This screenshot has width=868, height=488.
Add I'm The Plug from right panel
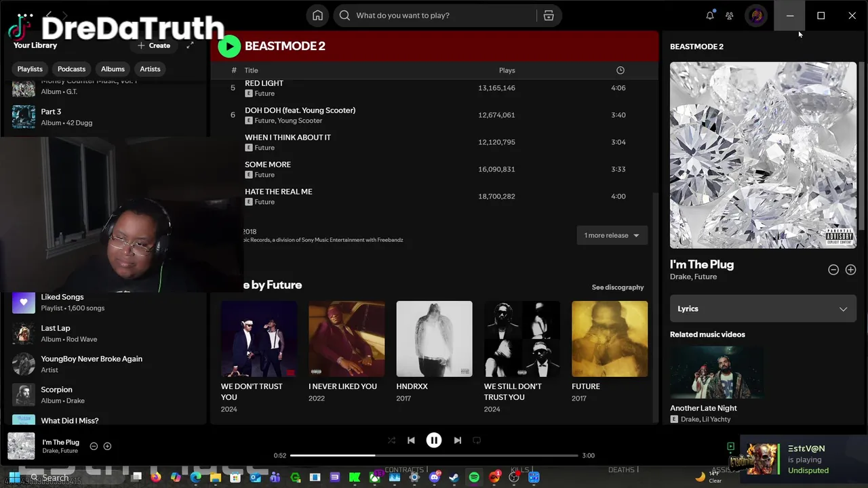click(x=850, y=270)
